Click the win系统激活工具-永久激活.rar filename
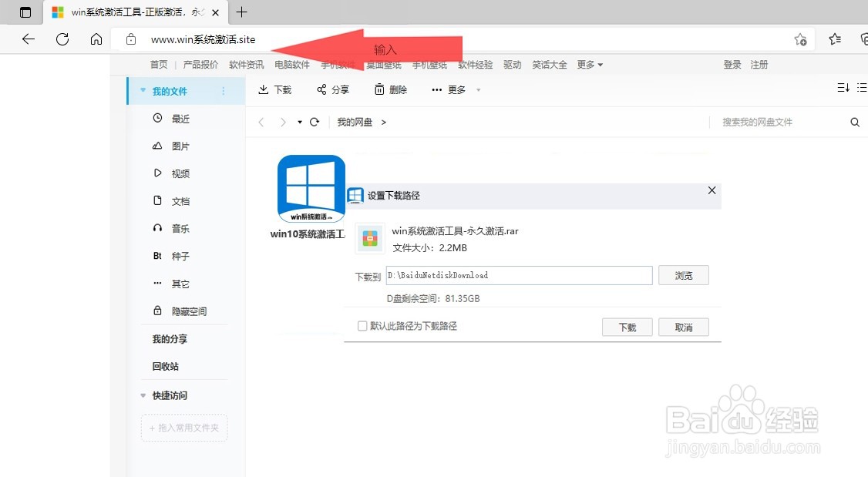The width and height of the screenshot is (868, 477). 455,231
